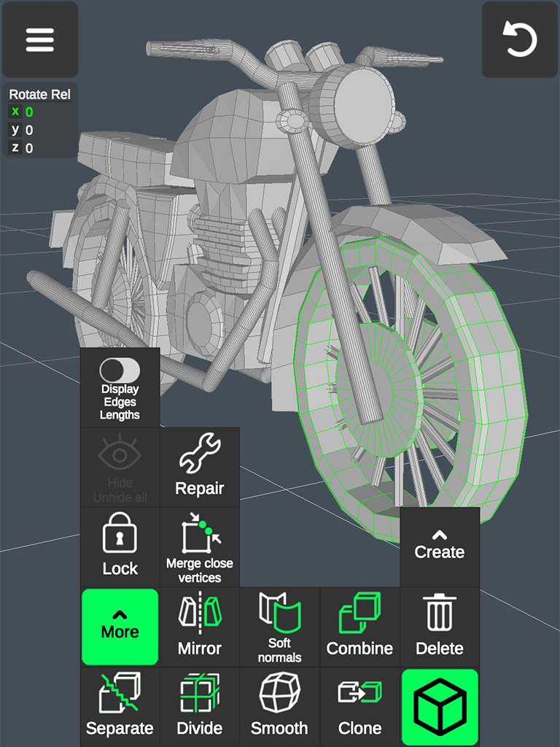Select the Rotate Rel x value field
This screenshot has width=560, height=747.
pos(29,112)
